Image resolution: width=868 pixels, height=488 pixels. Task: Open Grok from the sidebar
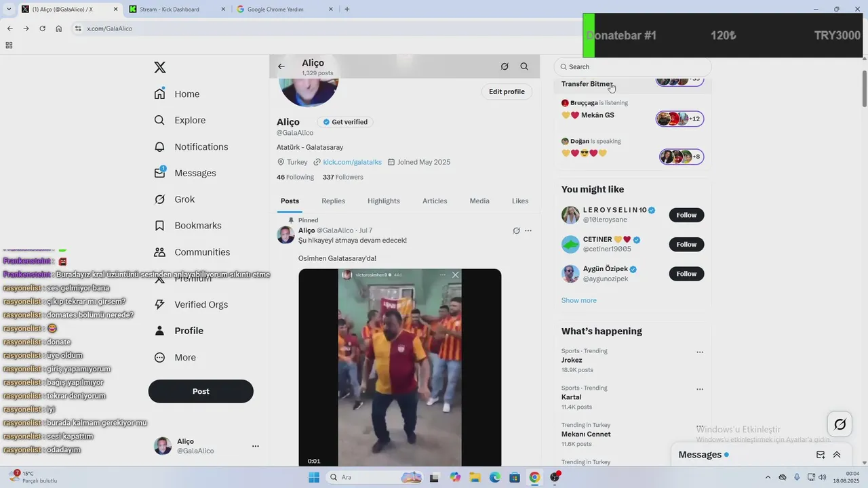point(175,199)
